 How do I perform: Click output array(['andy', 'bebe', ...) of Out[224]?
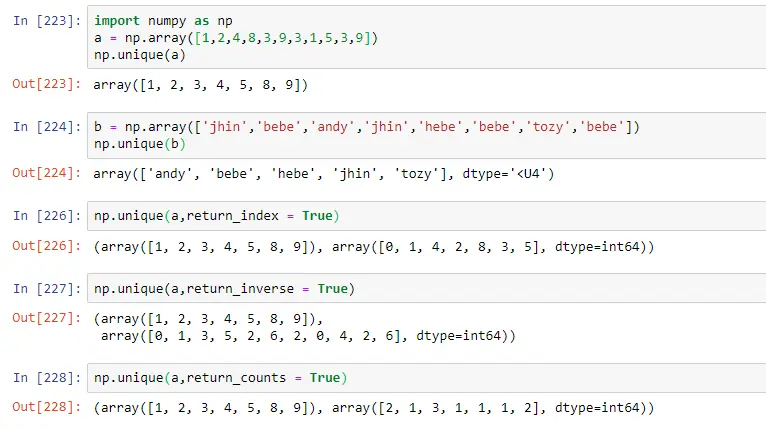pos(324,174)
